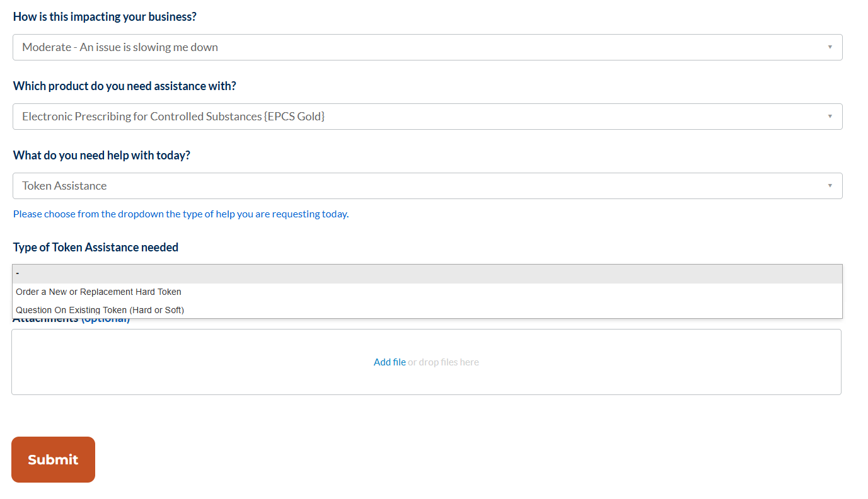
Task: Select 'Order a New or Replacement Hard Token'
Action: [98, 292]
